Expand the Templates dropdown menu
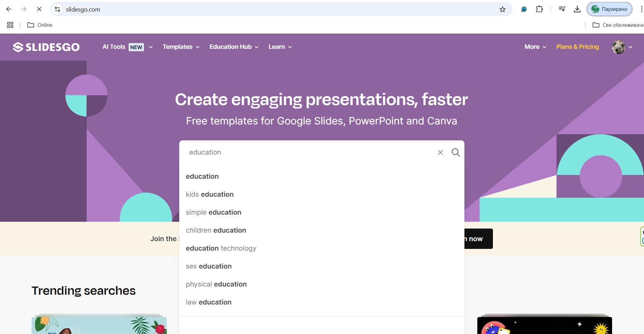Image resolution: width=644 pixels, height=334 pixels. point(181,47)
